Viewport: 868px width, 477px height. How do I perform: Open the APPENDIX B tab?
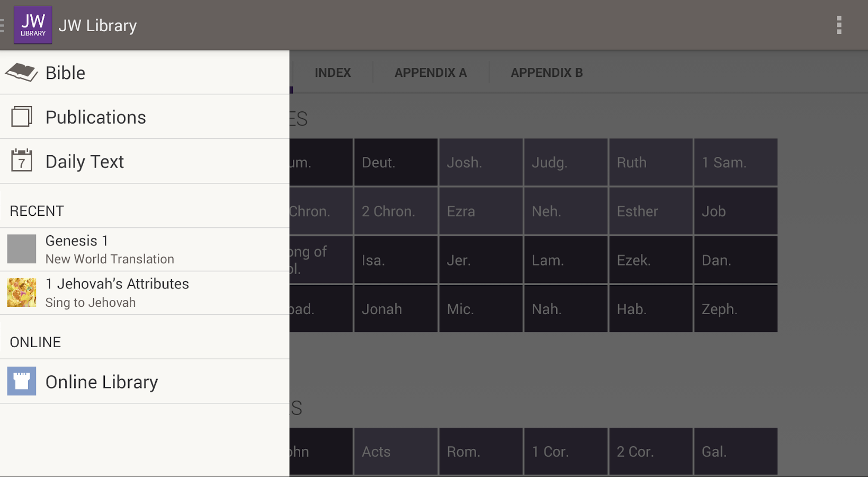[x=547, y=73]
